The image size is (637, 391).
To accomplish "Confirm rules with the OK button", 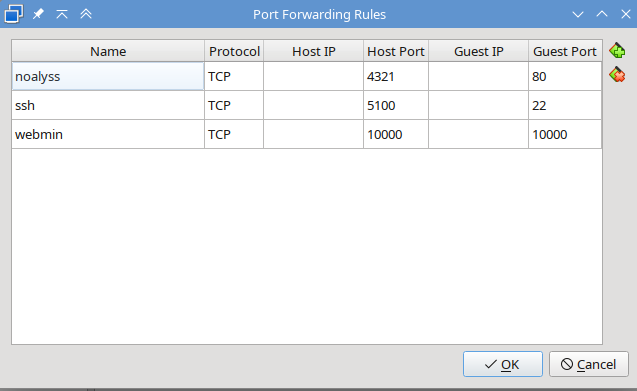I will 503,364.
